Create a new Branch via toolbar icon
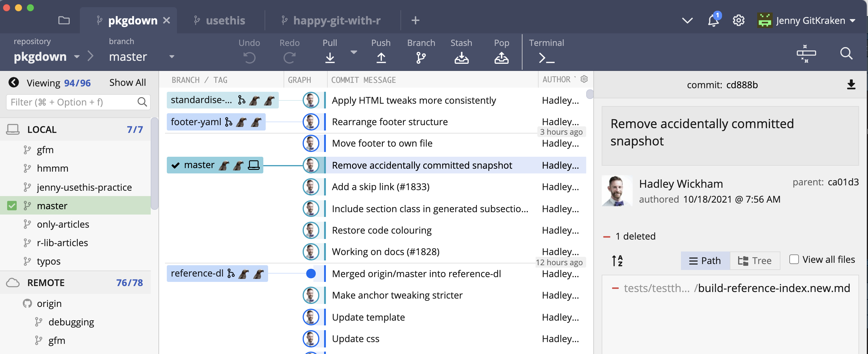868x354 pixels. pos(421,58)
